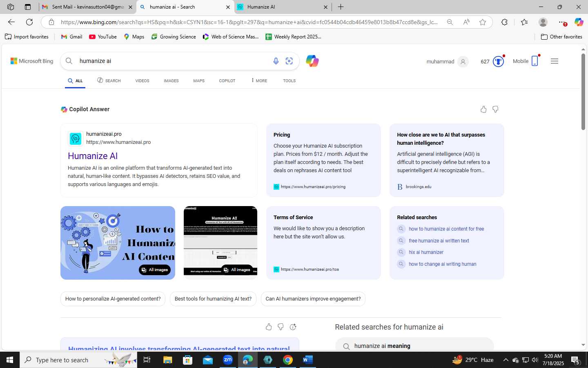Expand the MORE search options
Screen dimensions: 588x368
pyautogui.click(x=259, y=81)
